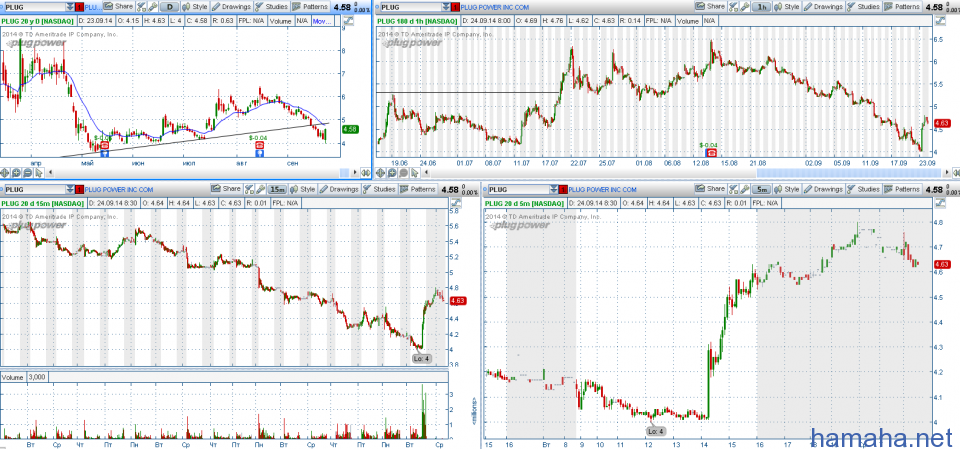Screen dimensions: 960x449
Task: Expand symbol dropdown in the 15m chart
Action: (70, 189)
